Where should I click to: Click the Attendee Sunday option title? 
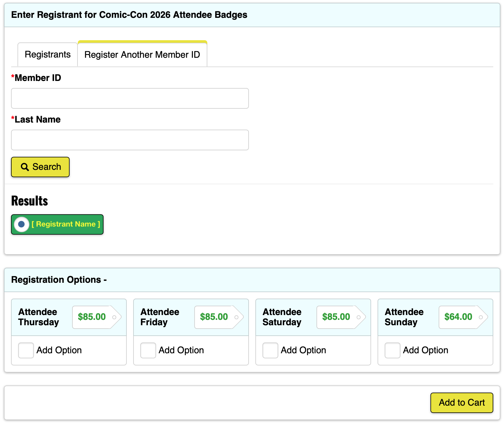(x=404, y=317)
